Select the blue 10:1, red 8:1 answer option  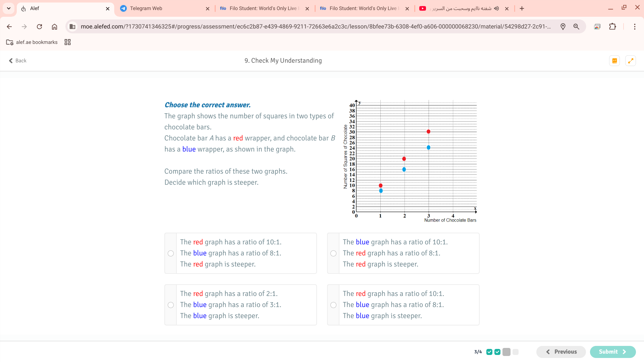coord(333,253)
